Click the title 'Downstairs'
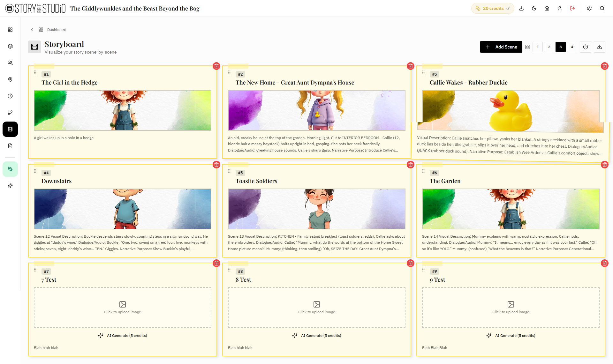 pos(57,181)
